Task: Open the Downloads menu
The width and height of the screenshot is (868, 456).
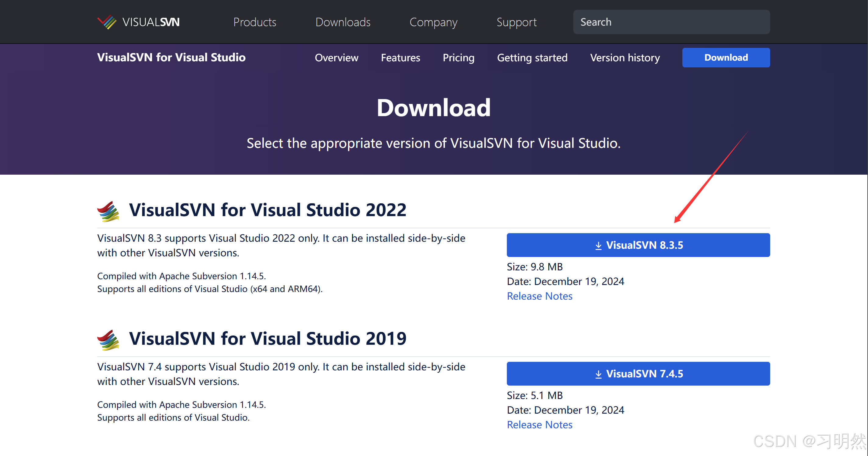Action: pyautogui.click(x=343, y=22)
